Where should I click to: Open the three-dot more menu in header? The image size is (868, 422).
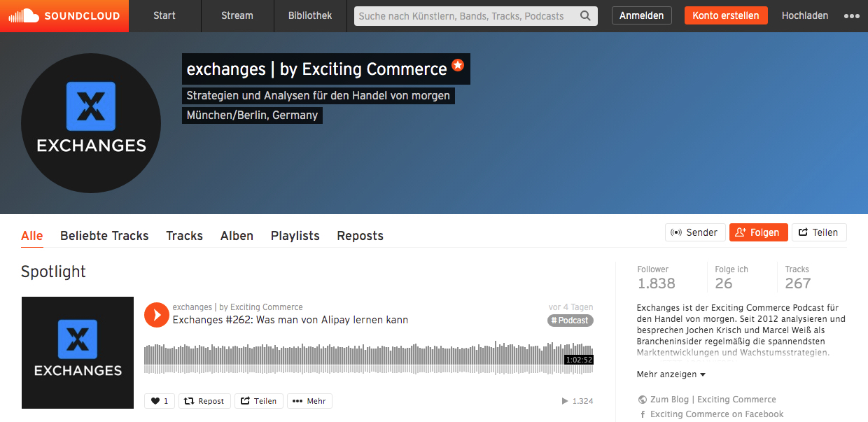852,16
